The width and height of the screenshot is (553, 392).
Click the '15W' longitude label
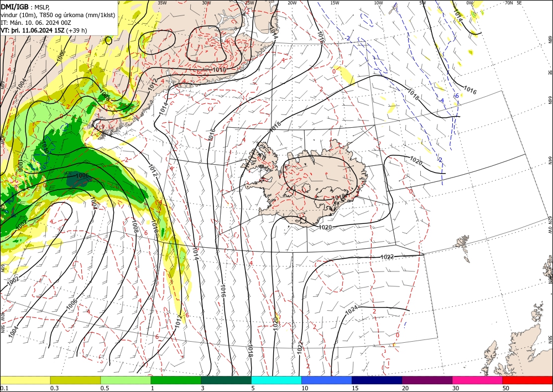335,3
